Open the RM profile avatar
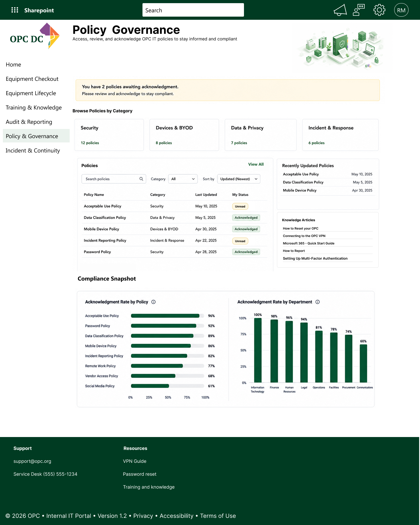 point(401,10)
